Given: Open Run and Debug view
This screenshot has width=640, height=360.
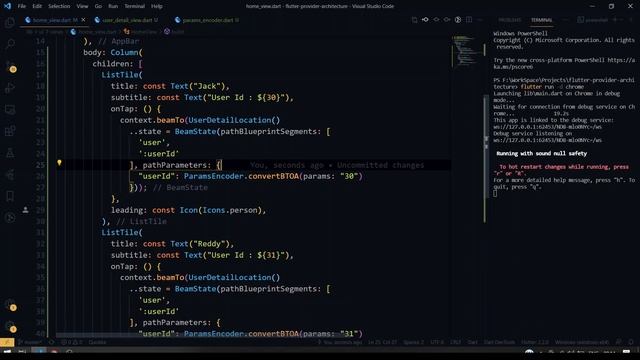Looking at the screenshot, I should click(10, 87).
